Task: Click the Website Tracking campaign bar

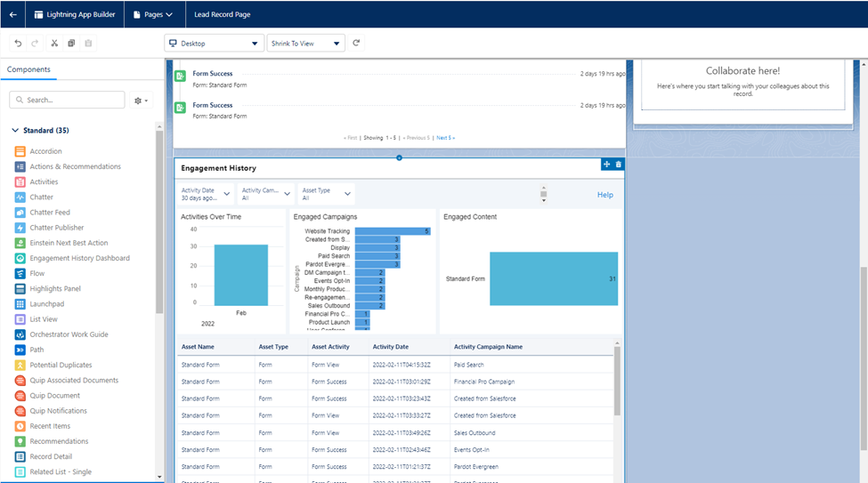Action: tap(393, 231)
